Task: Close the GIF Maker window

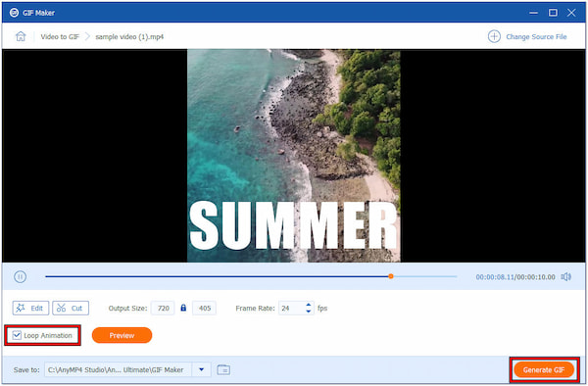Action: pos(571,13)
